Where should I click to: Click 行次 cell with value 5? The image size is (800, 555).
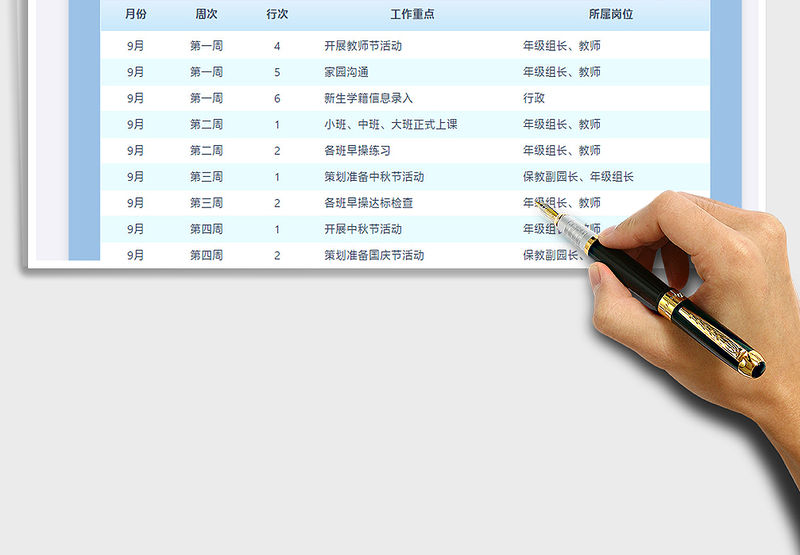277,72
